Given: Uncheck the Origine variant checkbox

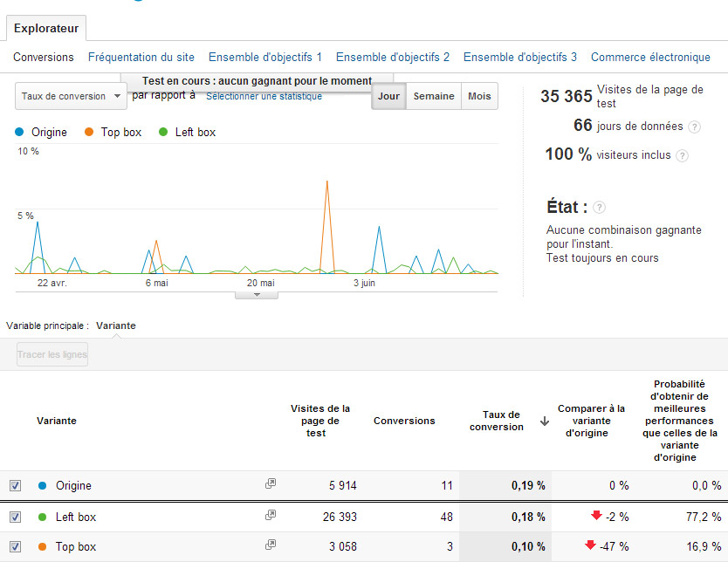Looking at the screenshot, I should pos(16,485).
